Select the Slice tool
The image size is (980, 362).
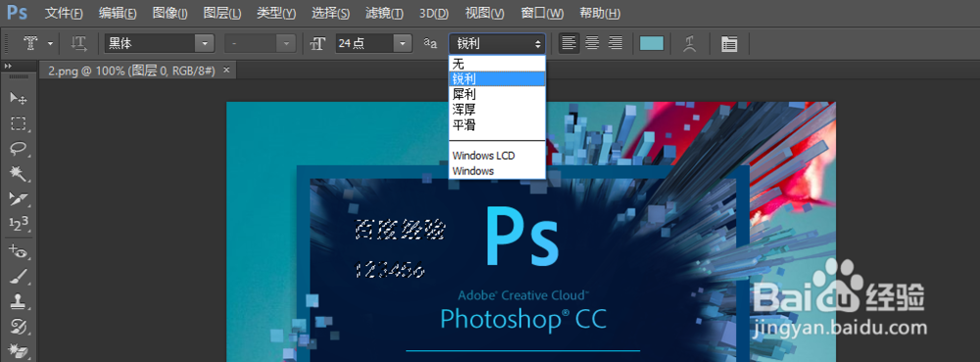pos(18,198)
